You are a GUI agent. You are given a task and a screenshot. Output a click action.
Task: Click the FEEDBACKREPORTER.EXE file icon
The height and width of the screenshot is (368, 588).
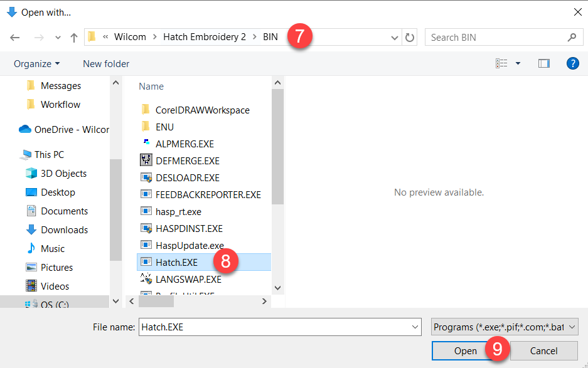[146, 194]
